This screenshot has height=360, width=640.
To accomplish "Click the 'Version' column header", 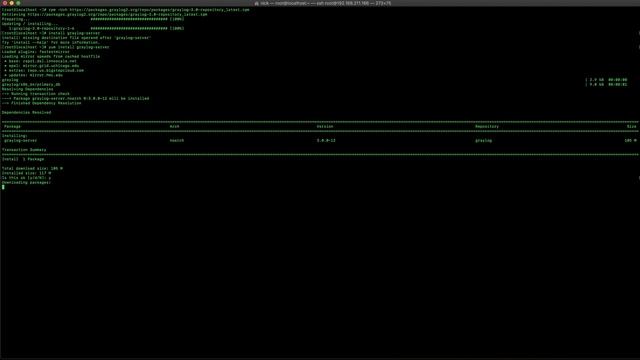I will [x=325, y=127].
